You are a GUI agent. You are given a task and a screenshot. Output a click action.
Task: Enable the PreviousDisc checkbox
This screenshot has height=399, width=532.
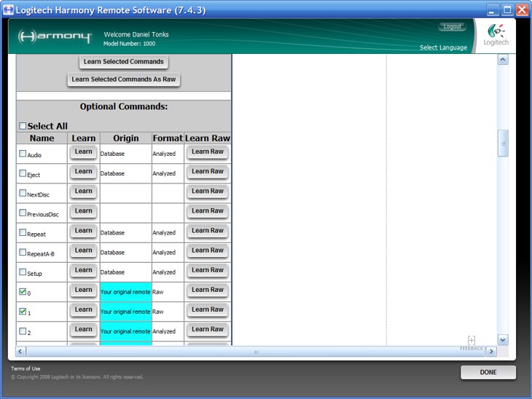point(23,213)
